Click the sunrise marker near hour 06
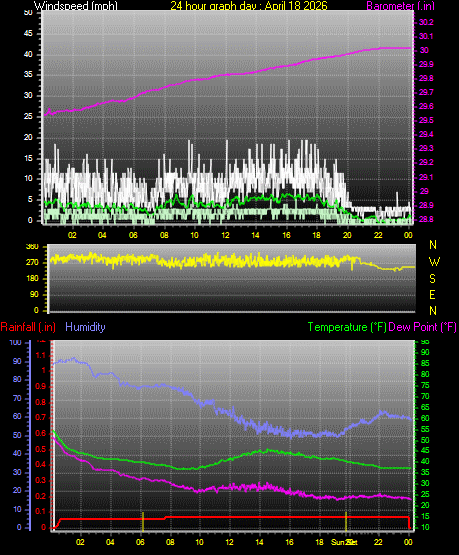This screenshot has height=555, width=459. [x=143, y=521]
